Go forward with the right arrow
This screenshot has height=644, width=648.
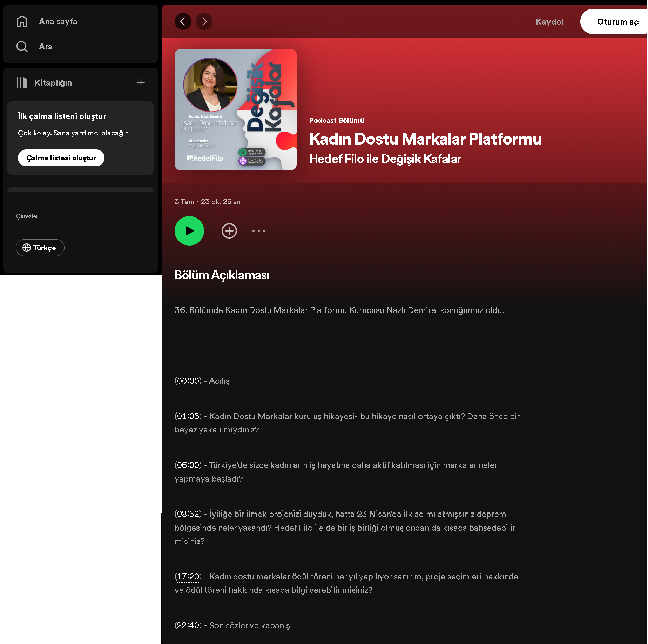(x=204, y=22)
